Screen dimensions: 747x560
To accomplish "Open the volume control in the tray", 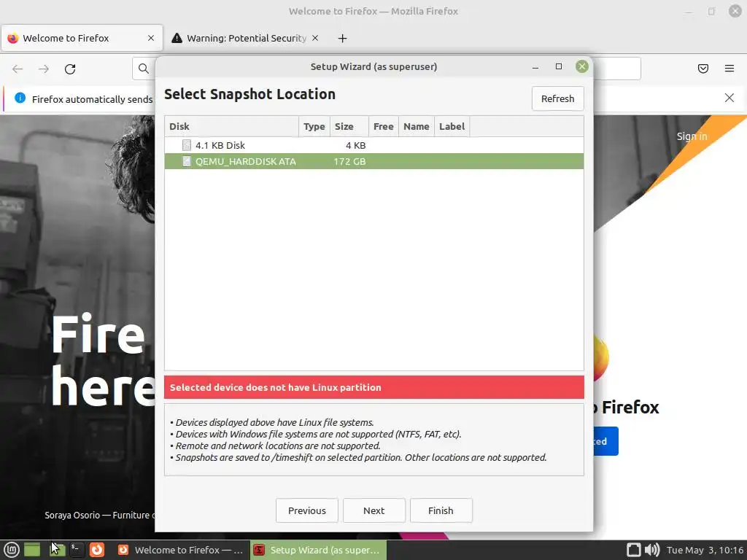I will (651, 550).
